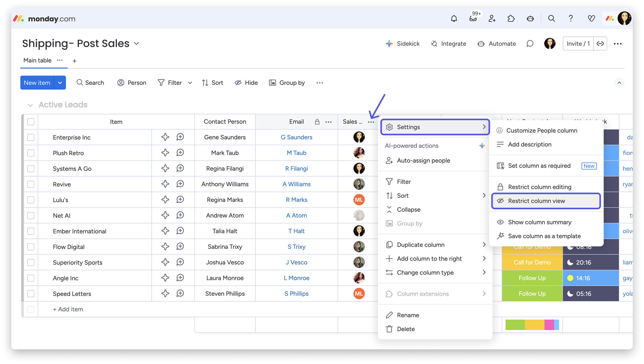Open the G Saunders email link
Viewport: 644px width, 364px height.
296,137
